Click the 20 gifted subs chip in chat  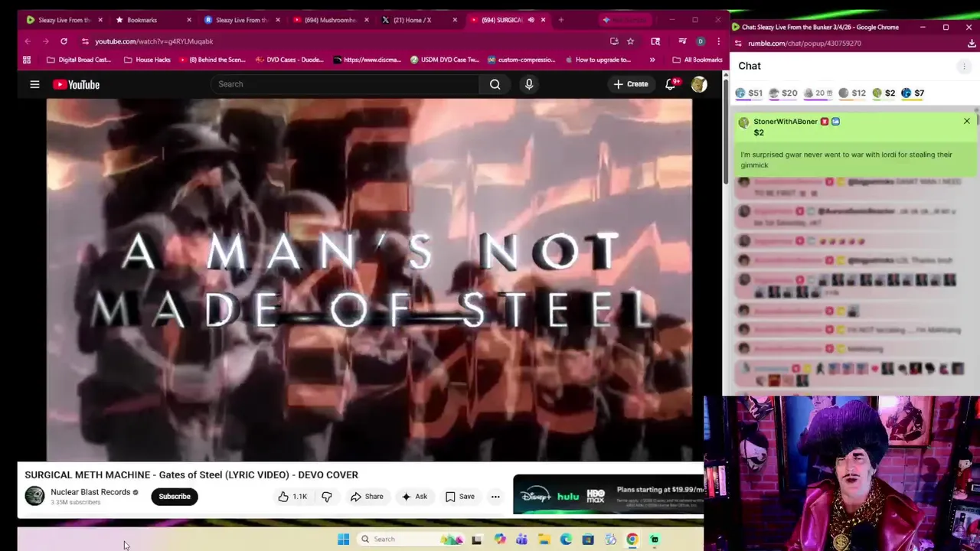pos(818,93)
